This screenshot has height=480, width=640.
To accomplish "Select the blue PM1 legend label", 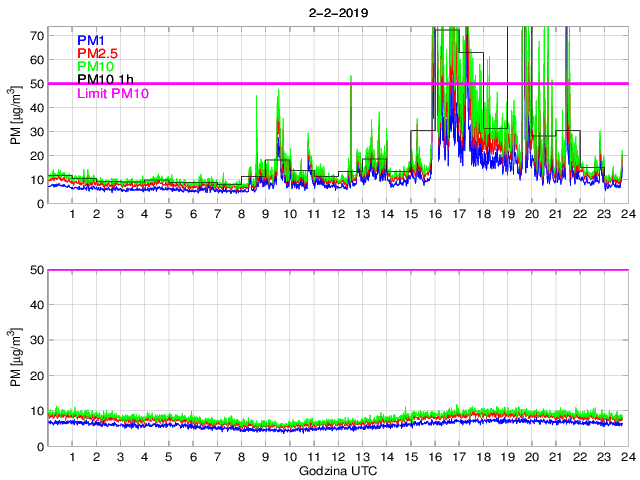I will tap(93, 40).
